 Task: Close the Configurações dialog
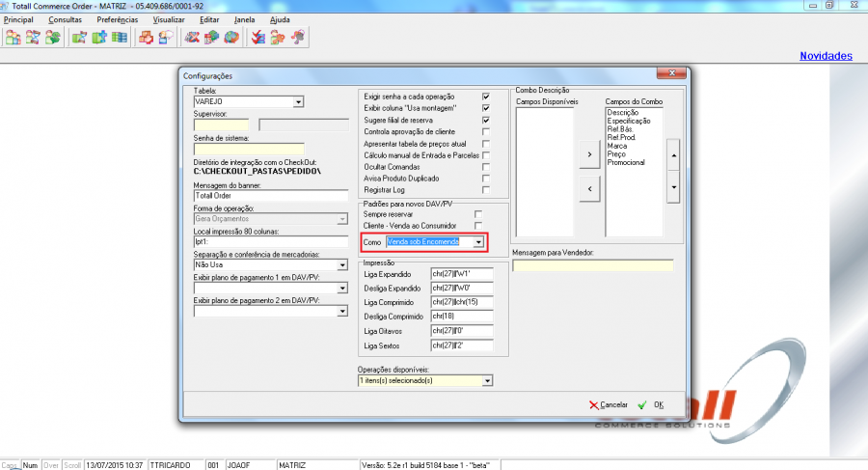[671, 73]
